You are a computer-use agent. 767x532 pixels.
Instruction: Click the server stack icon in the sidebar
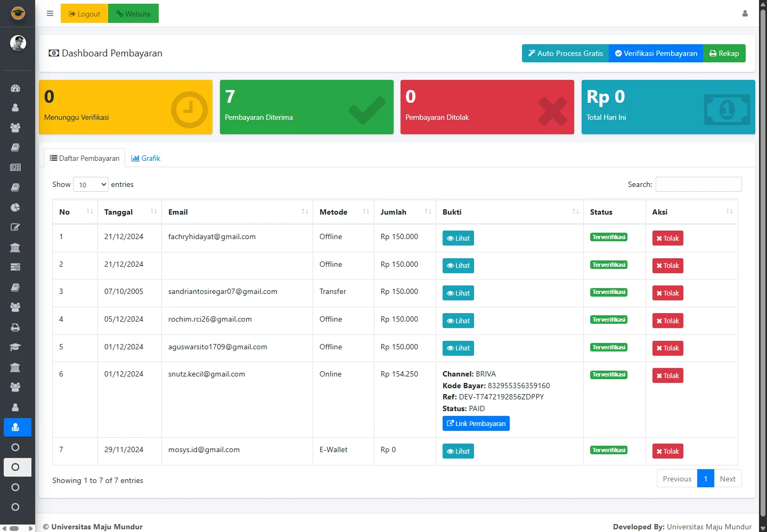coord(15,267)
